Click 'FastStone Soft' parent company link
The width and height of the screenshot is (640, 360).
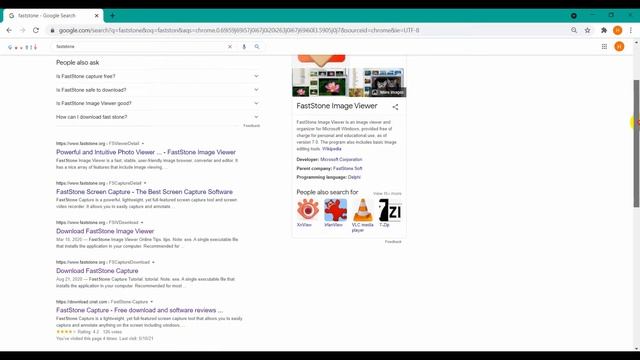click(x=348, y=169)
